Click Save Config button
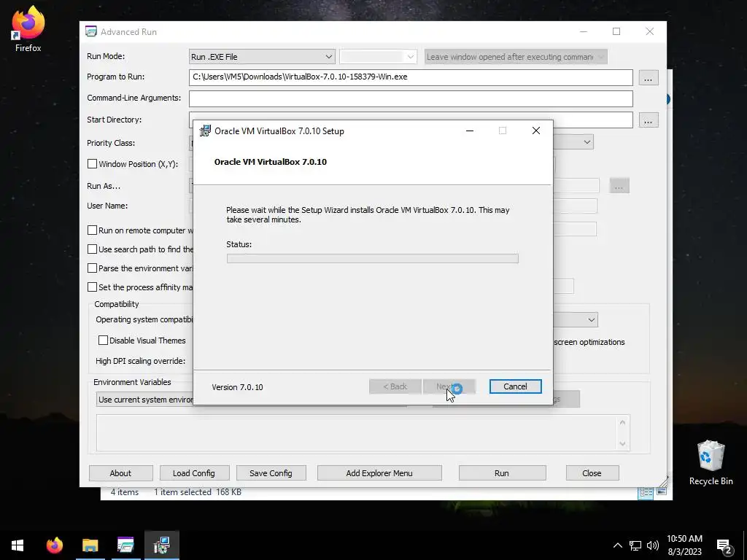This screenshot has width=747, height=560. pyautogui.click(x=271, y=473)
